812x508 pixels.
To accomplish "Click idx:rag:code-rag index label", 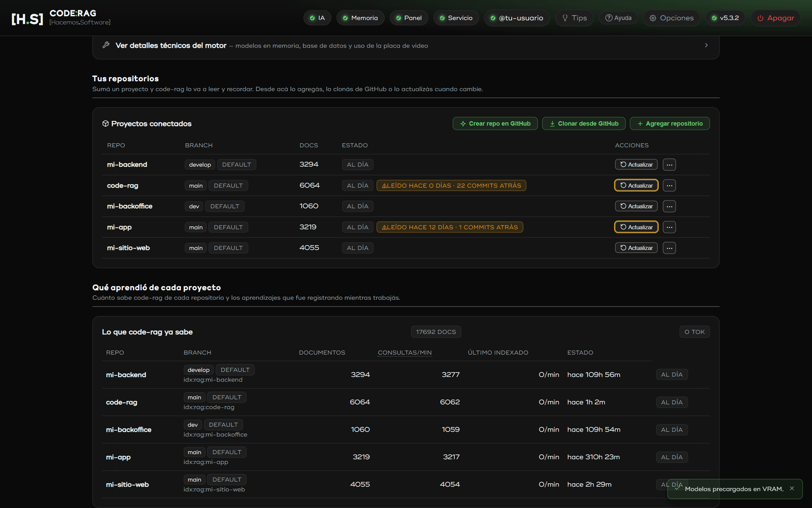I will pos(209,407).
